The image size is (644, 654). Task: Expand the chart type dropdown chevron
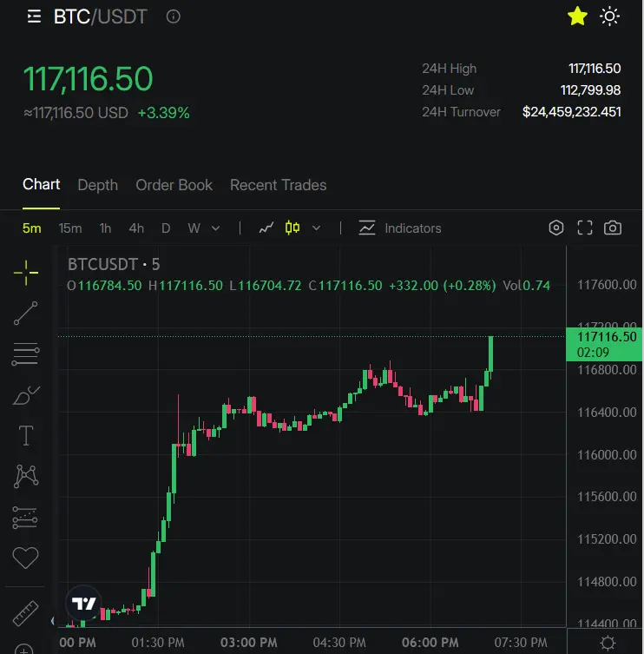click(x=317, y=228)
